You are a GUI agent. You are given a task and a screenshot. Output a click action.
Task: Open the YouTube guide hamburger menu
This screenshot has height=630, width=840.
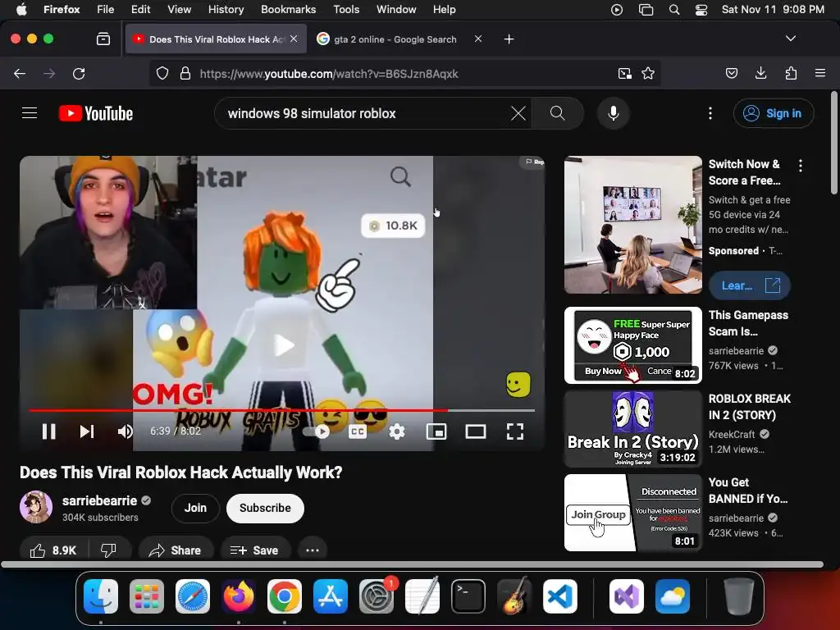[30, 113]
